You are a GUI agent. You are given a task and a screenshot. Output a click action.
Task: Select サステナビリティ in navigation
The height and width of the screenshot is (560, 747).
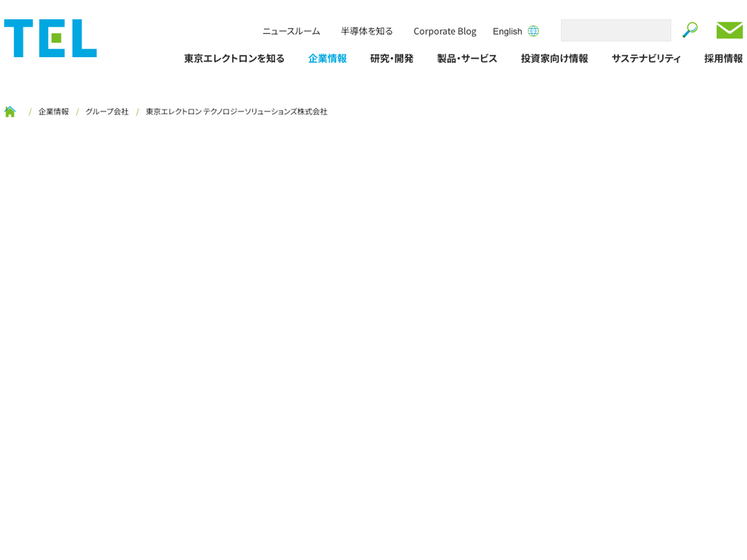coord(646,58)
